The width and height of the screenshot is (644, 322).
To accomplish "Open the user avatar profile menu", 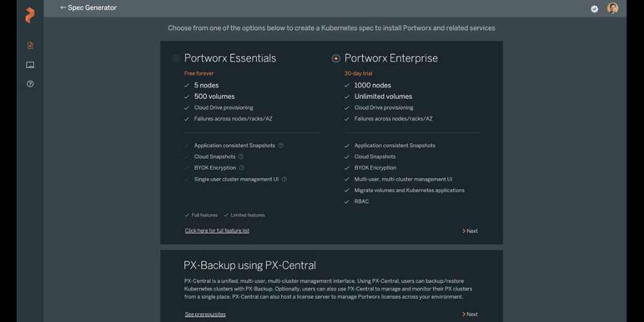I will click(613, 8).
